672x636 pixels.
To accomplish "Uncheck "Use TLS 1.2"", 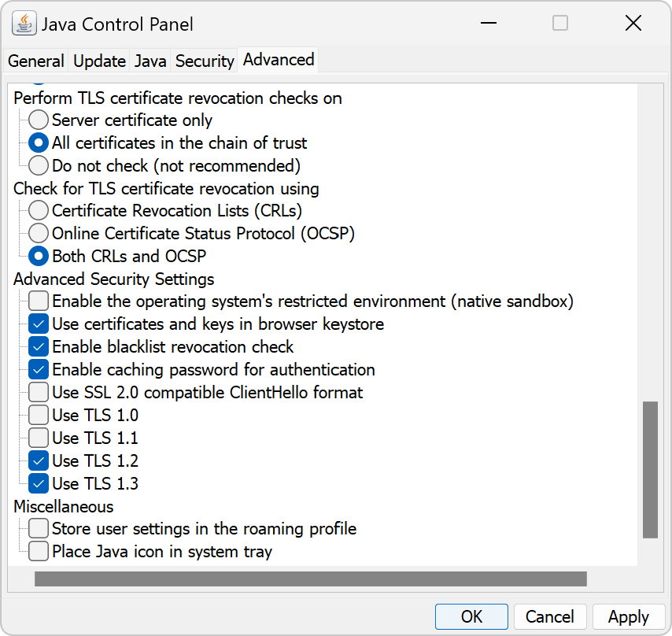I will pos(38,460).
